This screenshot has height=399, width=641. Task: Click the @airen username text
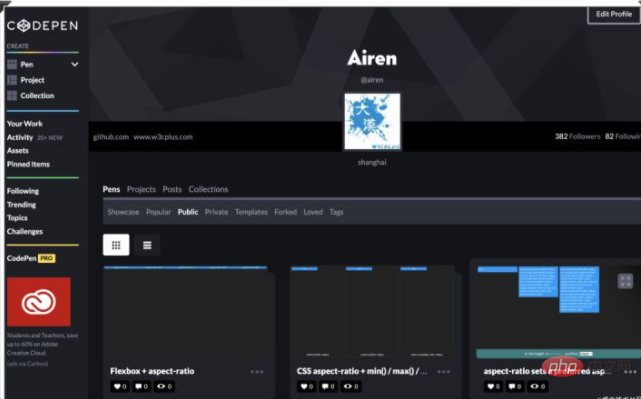coord(372,80)
